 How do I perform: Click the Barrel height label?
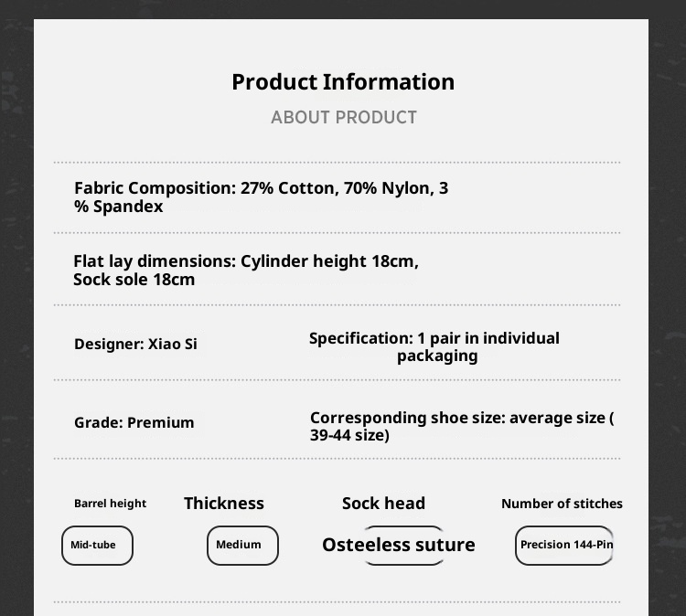coord(110,504)
